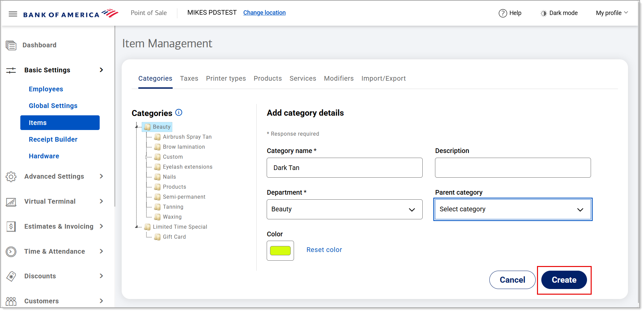Screen dimensions: 644x312
Task: Switch to the Services tab
Action: point(303,79)
